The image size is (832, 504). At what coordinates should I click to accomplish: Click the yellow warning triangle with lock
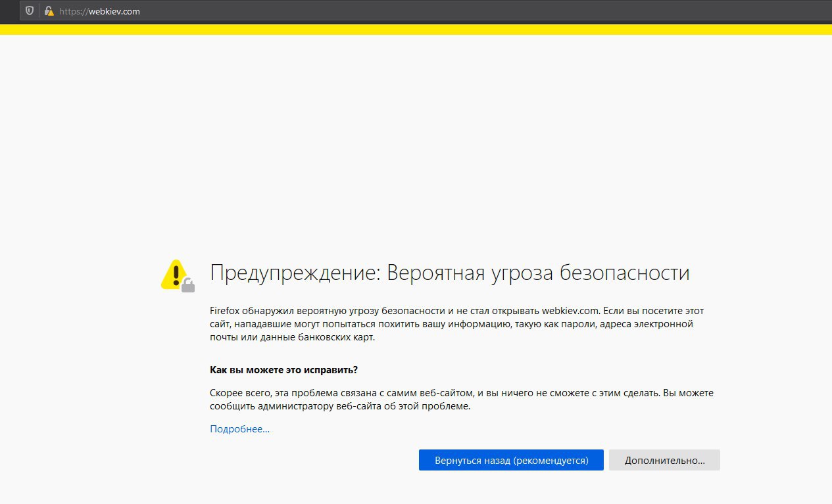pos(178,275)
